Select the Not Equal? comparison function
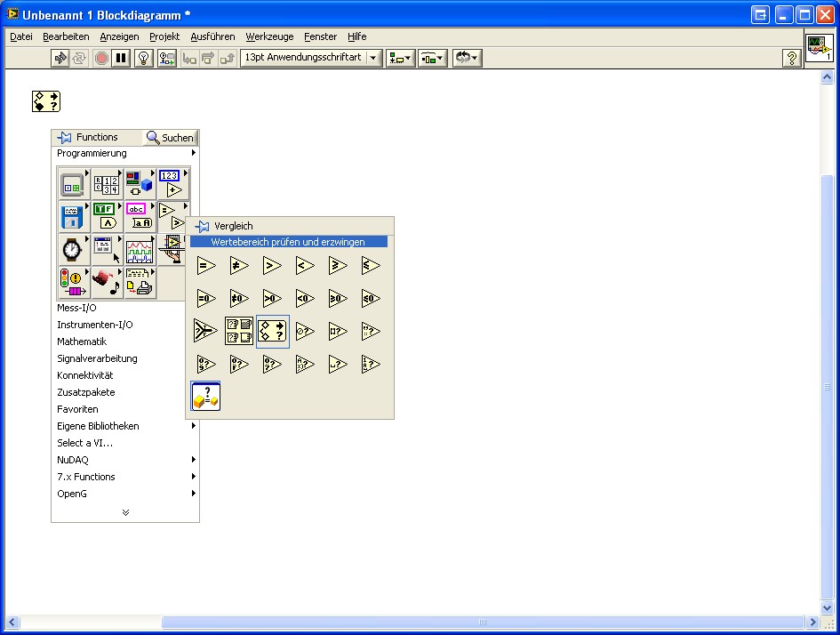The image size is (840, 635). click(x=239, y=266)
